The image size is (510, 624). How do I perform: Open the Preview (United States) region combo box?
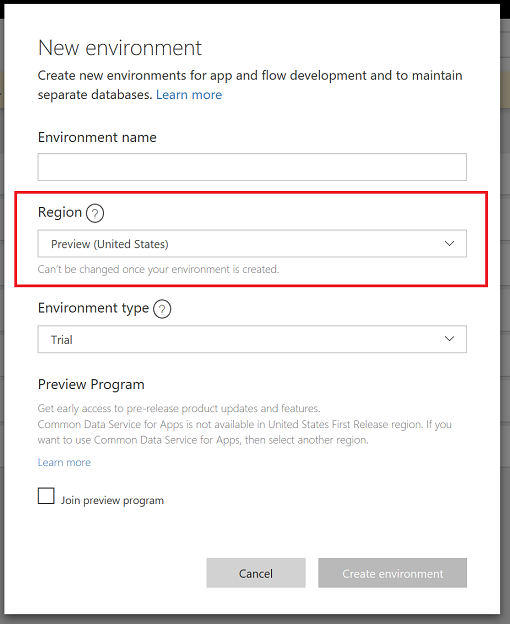tap(252, 244)
